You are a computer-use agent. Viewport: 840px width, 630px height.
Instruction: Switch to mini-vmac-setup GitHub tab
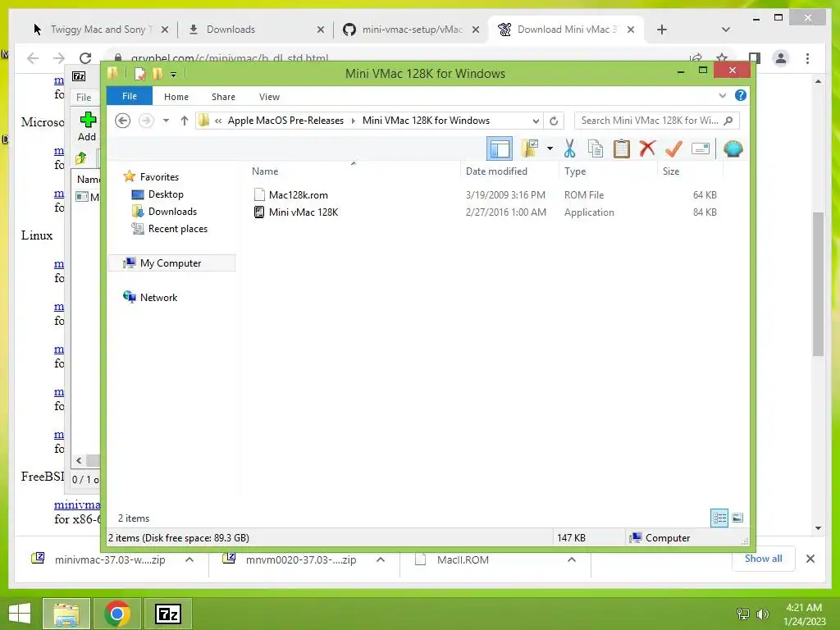click(x=412, y=30)
